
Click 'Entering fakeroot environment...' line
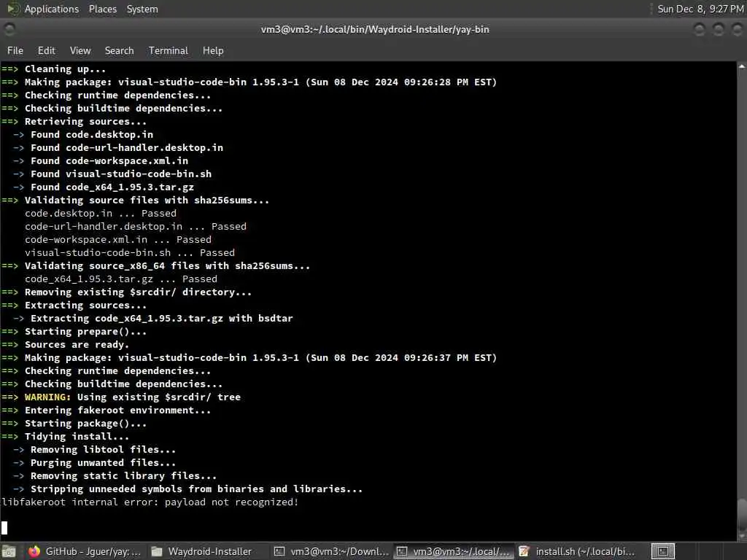pyautogui.click(x=106, y=411)
